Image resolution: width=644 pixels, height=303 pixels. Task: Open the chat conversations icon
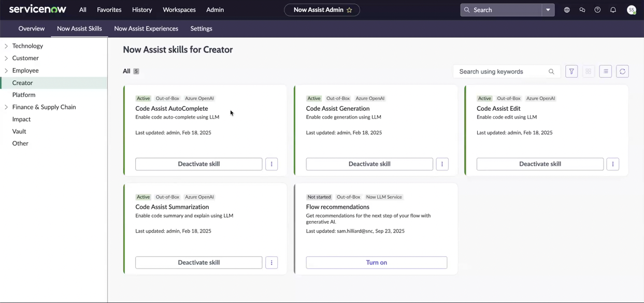pos(582,10)
